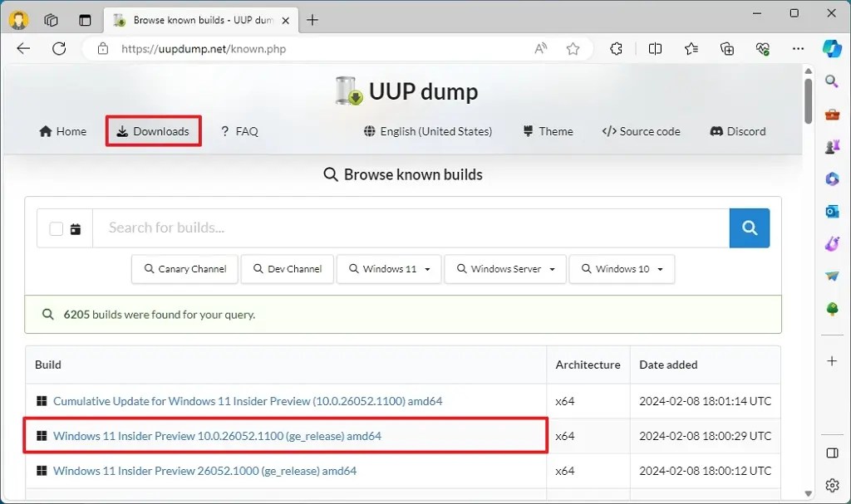Open the sidebar Search icon
Image resolution: width=851 pixels, height=504 pixels.
pyautogui.click(x=832, y=81)
